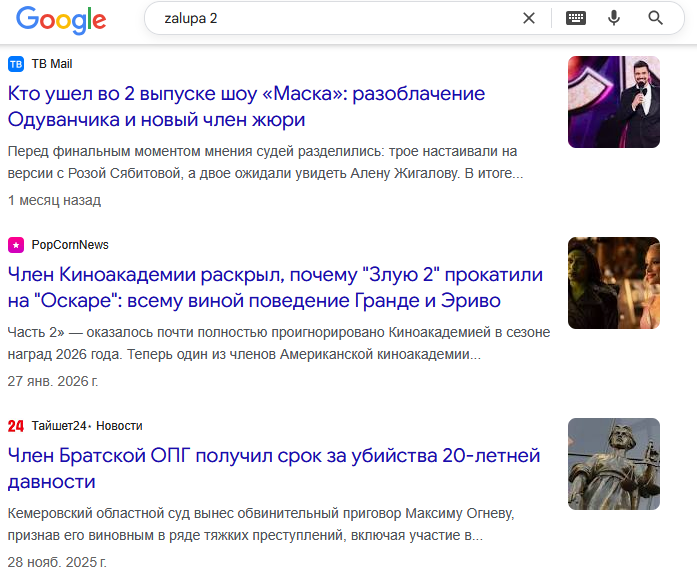Click the ТВ Mail favicon

pos(16,64)
